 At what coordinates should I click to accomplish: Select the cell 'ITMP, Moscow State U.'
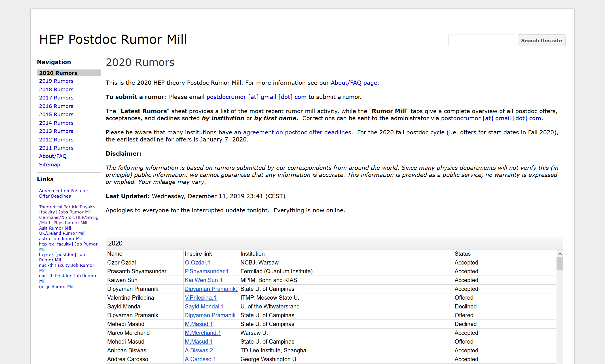point(346,298)
